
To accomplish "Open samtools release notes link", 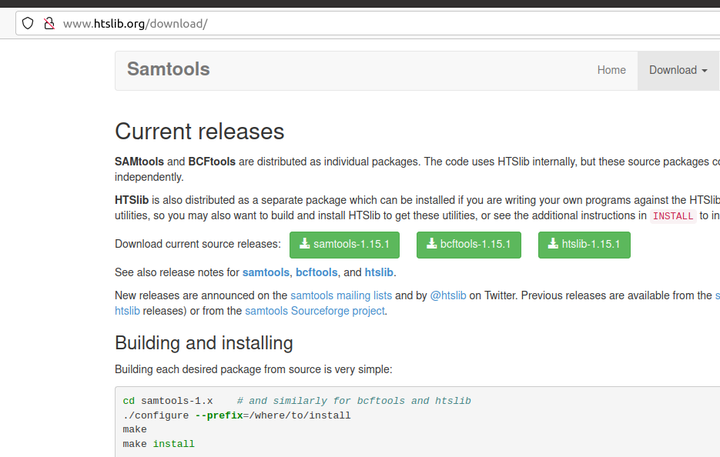I will coord(265,272).
